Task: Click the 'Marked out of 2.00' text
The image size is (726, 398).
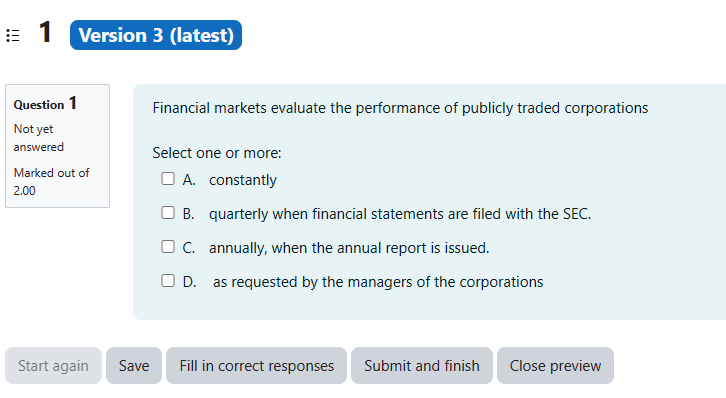Action: (51, 182)
